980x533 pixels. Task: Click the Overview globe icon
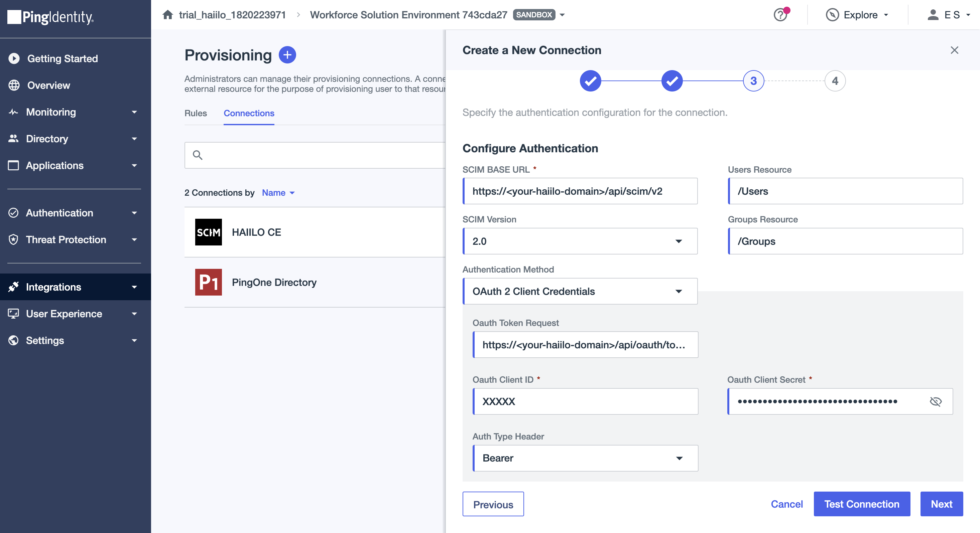pos(14,85)
